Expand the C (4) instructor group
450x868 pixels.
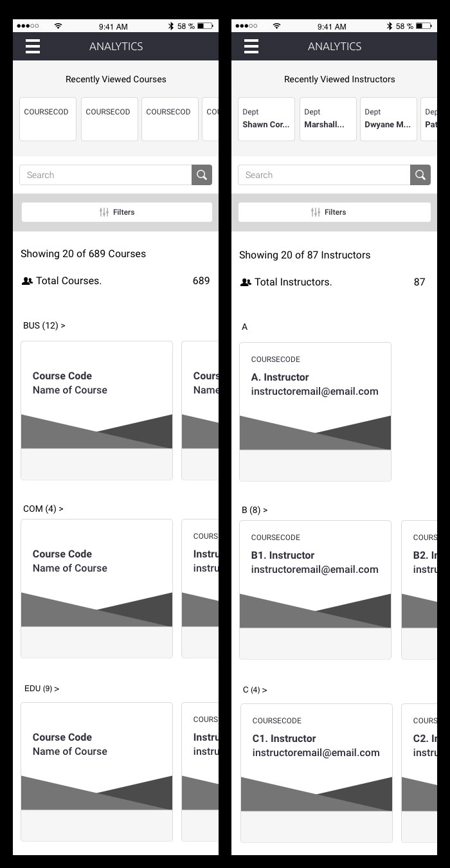tap(255, 690)
